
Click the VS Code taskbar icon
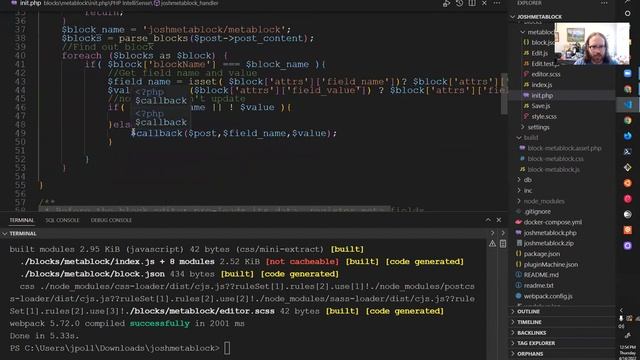point(628,104)
